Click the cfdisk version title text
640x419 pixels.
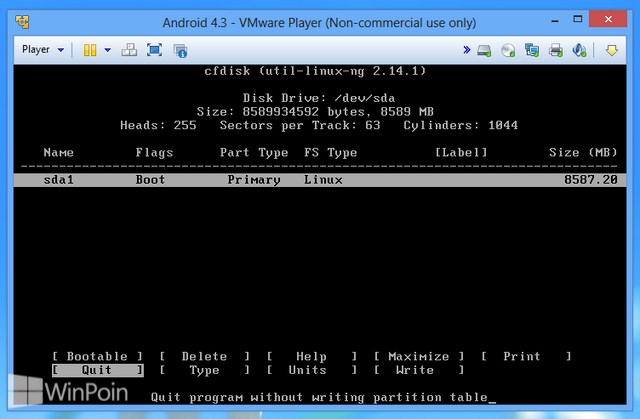pyautogui.click(x=315, y=71)
